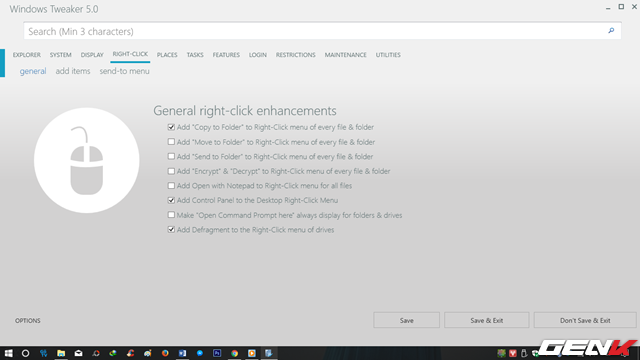
Task: Open the send-to menu sub-tab
Action: point(124,71)
